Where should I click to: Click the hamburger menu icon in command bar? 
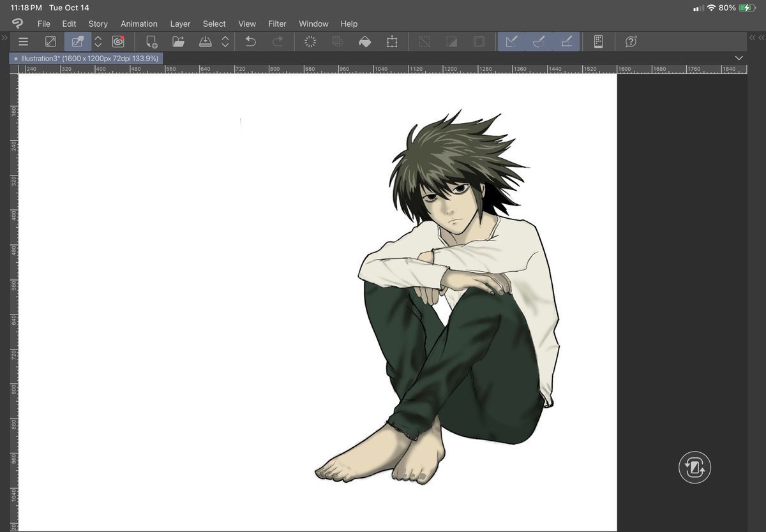(x=24, y=41)
